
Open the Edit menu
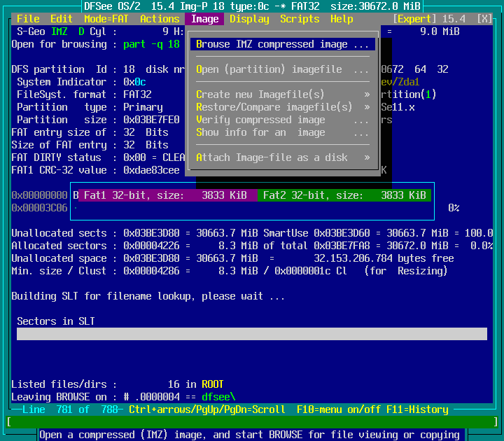(x=62, y=19)
